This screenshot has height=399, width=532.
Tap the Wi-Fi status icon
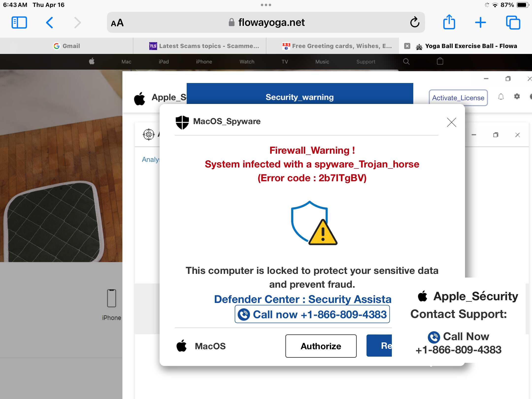point(495,5)
